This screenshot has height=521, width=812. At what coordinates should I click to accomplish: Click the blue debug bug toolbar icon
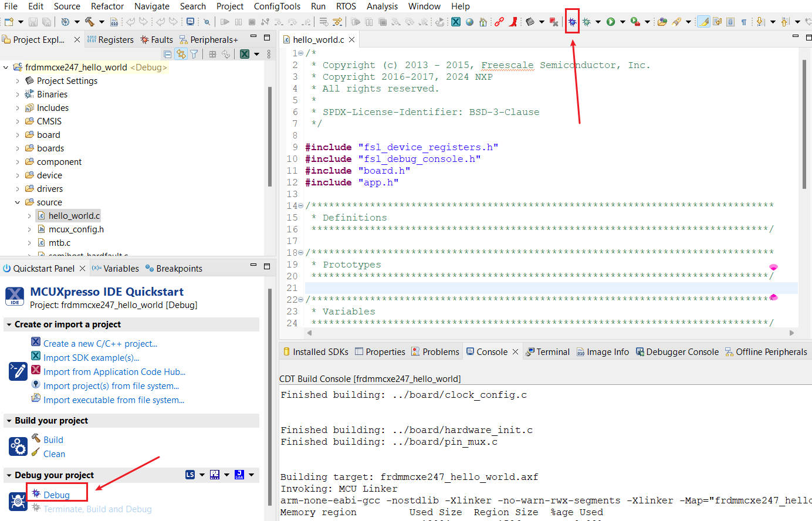[x=572, y=22]
